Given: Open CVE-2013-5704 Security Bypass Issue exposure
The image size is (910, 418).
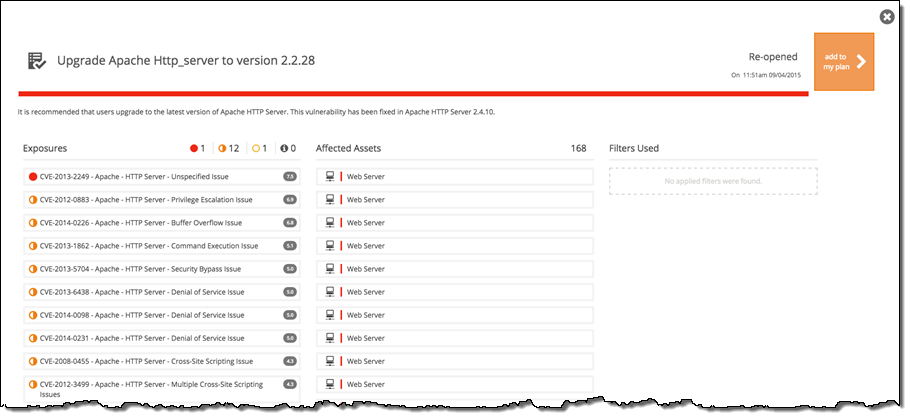Looking at the screenshot, I should pos(161,269).
